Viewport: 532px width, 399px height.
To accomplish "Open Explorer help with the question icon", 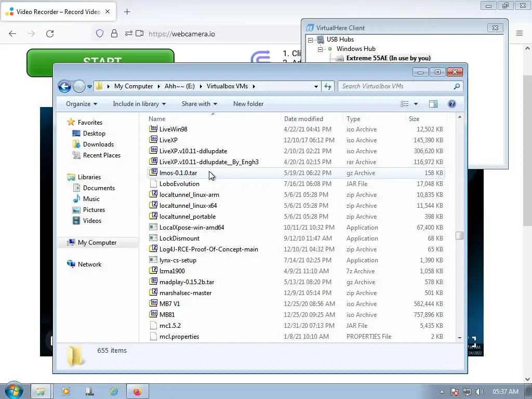I will coord(451,104).
